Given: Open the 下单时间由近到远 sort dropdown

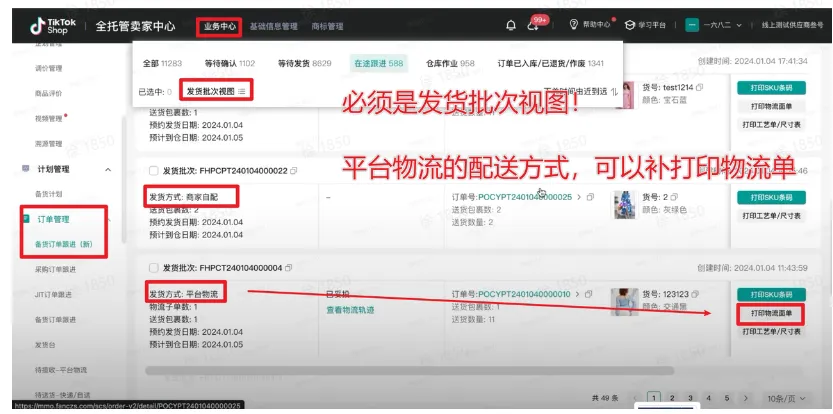Looking at the screenshot, I should [x=581, y=91].
